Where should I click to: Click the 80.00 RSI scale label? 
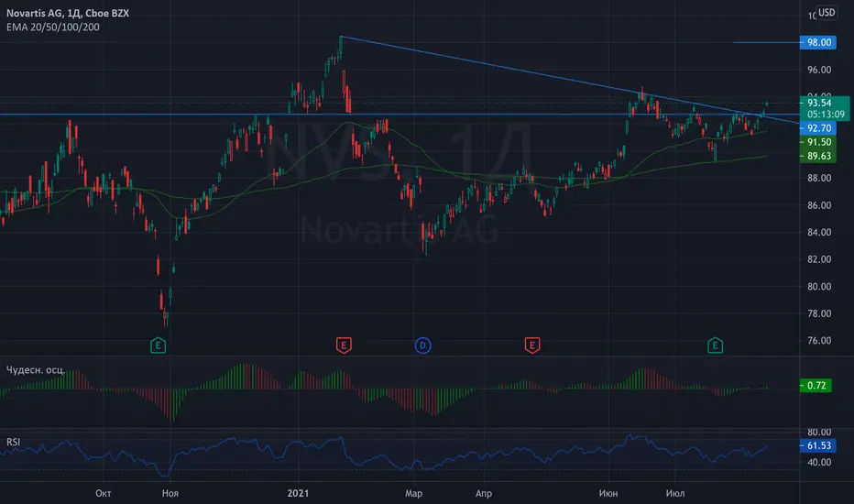[819, 433]
